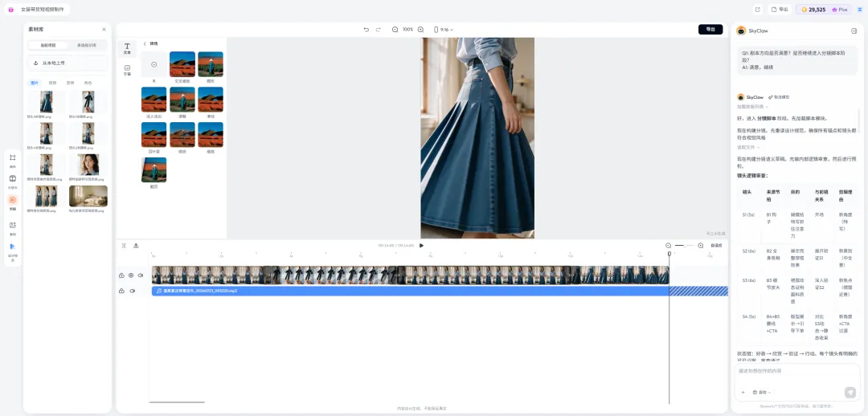
Task: Switch to the 图片 asset tab
Action: tap(35, 83)
